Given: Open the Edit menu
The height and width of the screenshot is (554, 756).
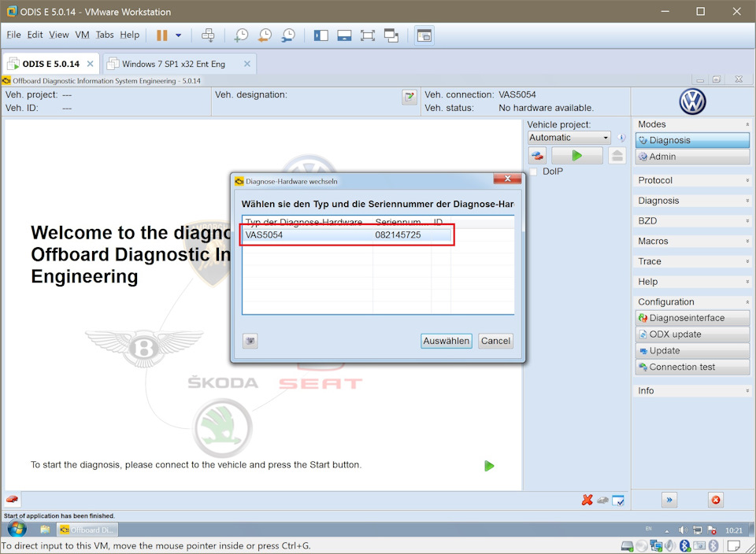Looking at the screenshot, I should [35, 35].
